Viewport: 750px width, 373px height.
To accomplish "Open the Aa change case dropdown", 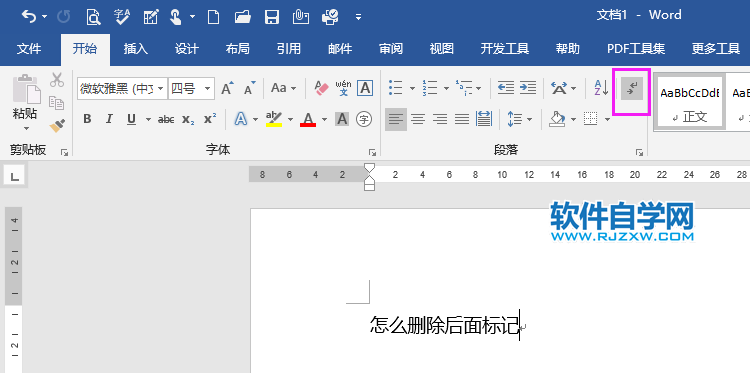I will (x=283, y=88).
